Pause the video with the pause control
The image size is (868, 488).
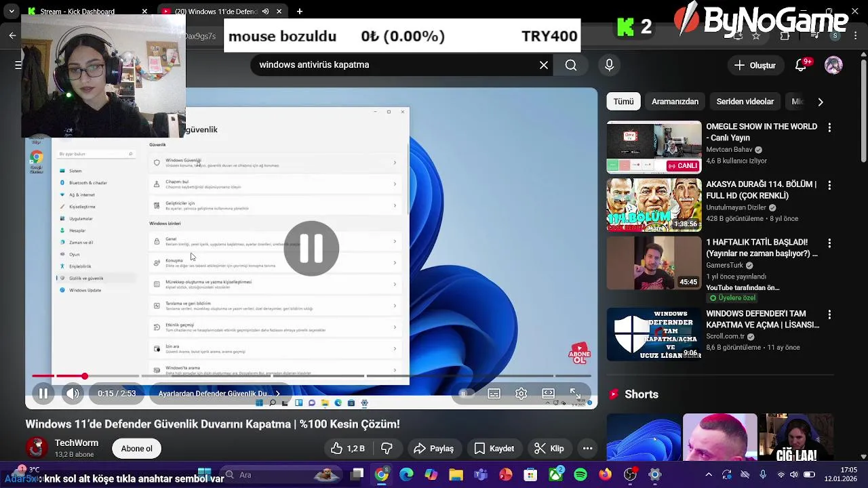tap(43, 393)
